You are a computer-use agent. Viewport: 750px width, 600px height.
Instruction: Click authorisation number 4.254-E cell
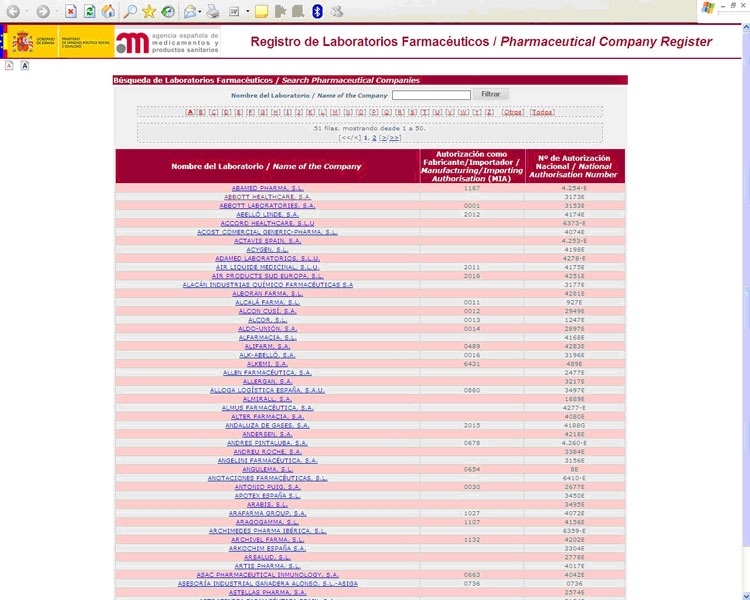574,188
